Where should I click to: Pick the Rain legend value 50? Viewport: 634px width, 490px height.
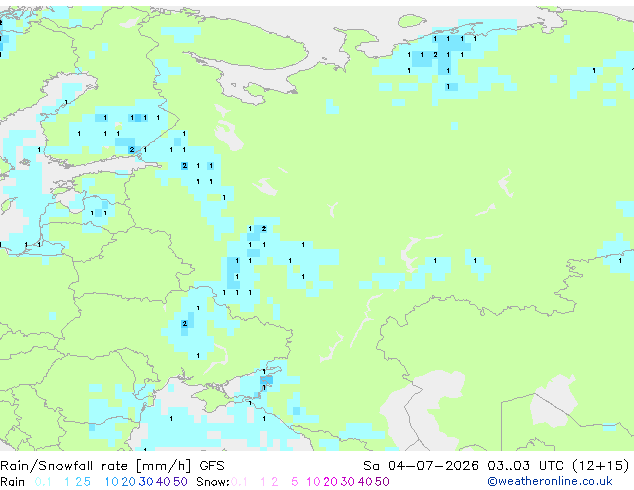pyautogui.click(x=180, y=482)
